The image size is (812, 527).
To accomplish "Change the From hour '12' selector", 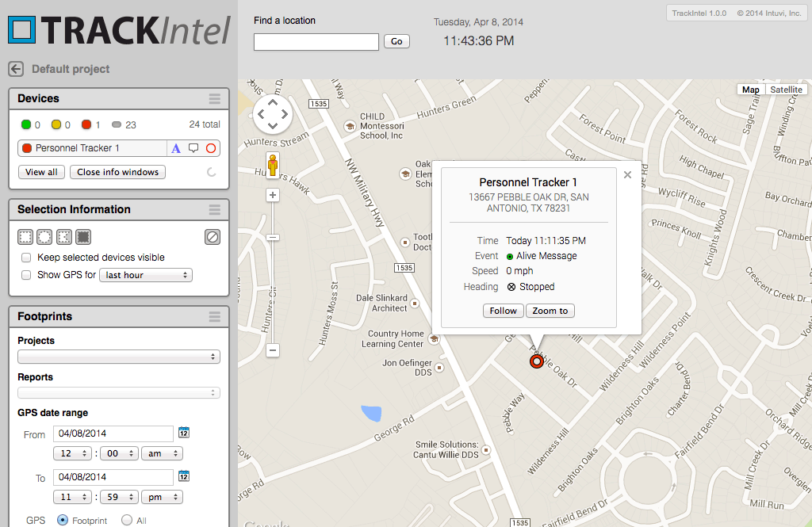I will (x=72, y=453).
